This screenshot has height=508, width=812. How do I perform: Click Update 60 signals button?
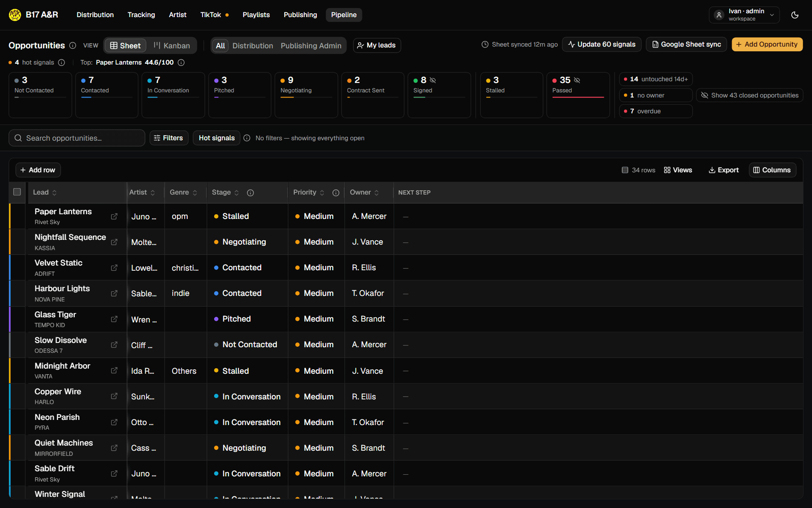pos(602,44)
